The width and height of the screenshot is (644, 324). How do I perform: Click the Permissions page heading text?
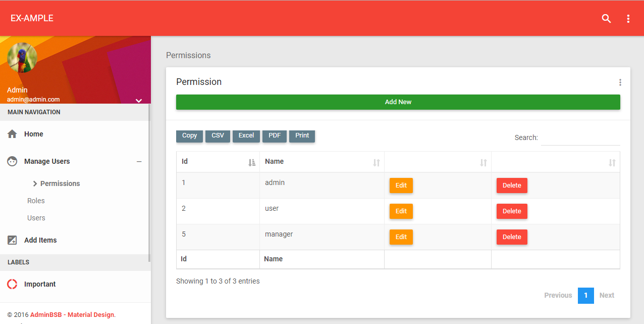coord(188,56)
